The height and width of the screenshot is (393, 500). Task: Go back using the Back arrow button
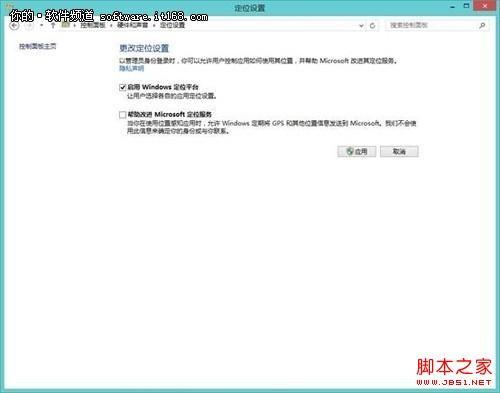point(14,26)
